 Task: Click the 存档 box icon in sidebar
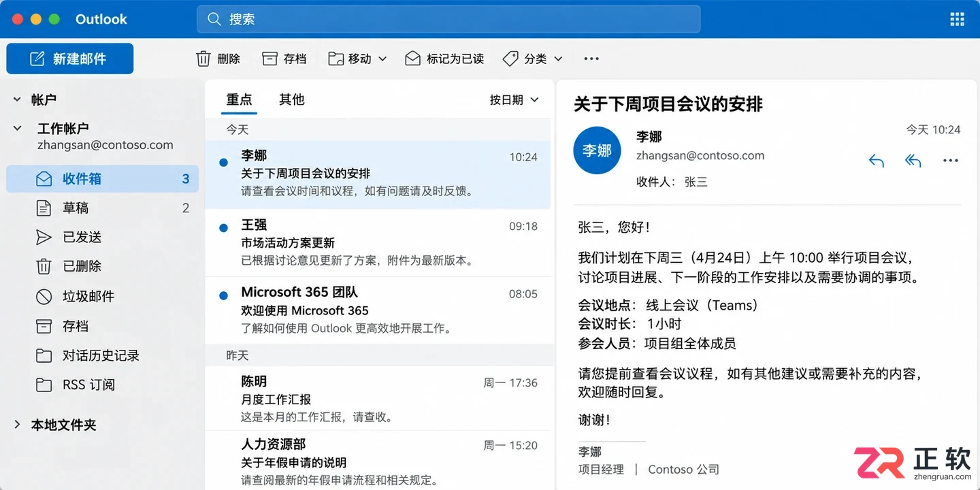pos(44,326)
